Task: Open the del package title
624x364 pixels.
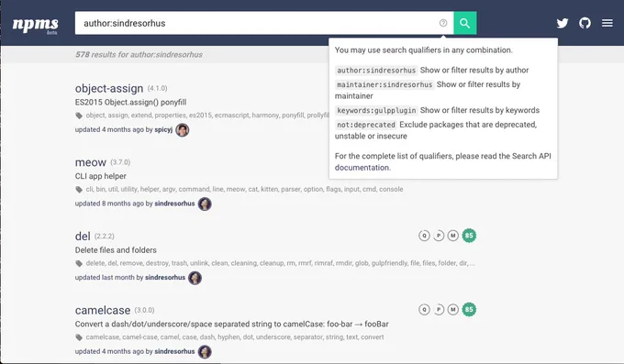Action: coord(83,237)
